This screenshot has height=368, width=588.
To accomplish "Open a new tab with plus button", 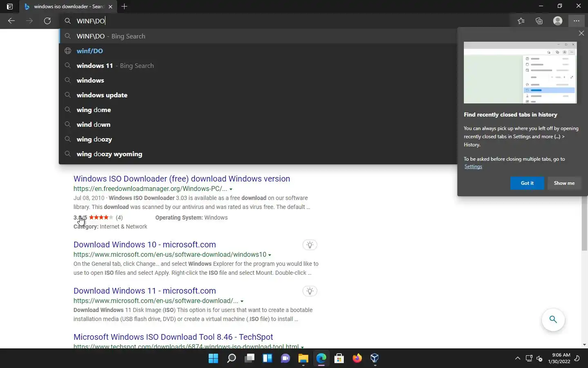I will pyautogui.click(x=125, y=6).
